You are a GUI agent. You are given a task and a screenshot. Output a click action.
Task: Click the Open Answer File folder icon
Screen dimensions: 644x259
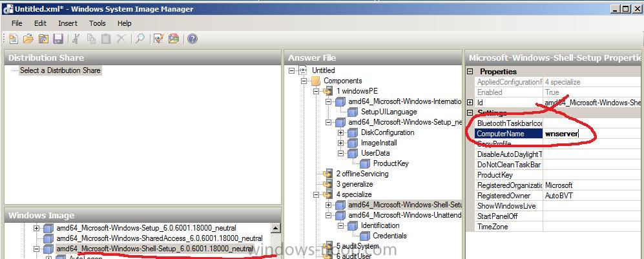(28, 39)
